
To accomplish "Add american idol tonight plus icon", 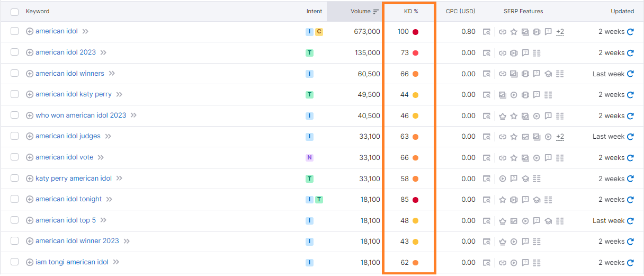I will (30, 199).
